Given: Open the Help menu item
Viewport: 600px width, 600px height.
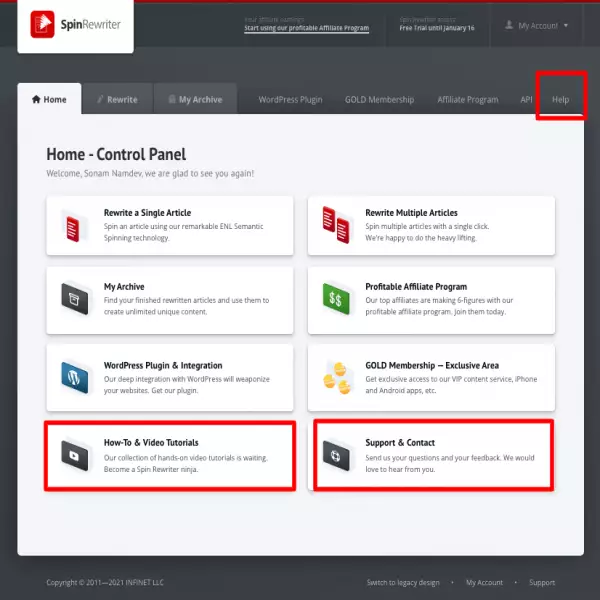Looking at the screenshot, I should (561, 99).
